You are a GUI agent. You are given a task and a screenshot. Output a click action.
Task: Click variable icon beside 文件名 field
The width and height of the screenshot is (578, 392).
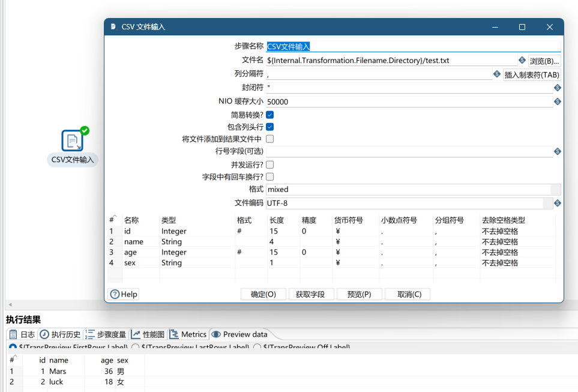[522, 61]
